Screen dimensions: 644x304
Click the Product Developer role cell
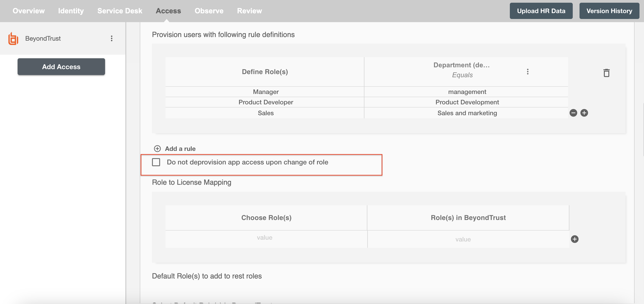(264, 102)
